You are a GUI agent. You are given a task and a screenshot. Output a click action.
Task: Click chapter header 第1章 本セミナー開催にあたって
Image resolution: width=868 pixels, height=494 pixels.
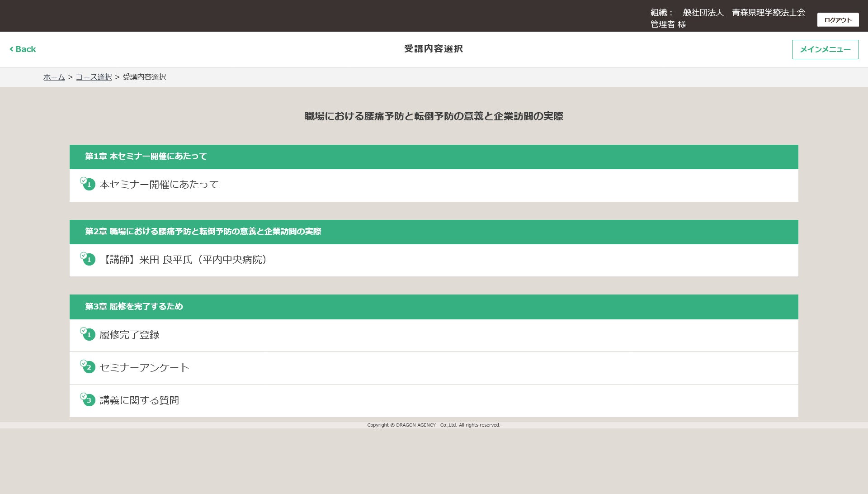[x=146, y=157]
